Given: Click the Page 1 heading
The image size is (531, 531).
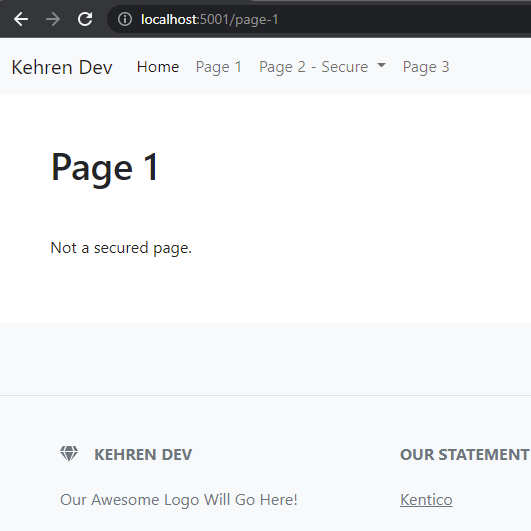Looking at the screenshot, I should [105, 168].
